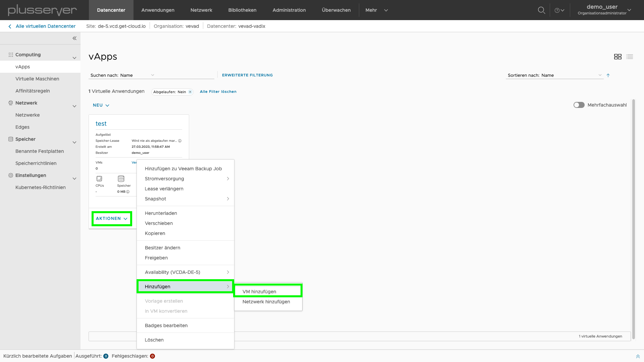Viewport: 644px width, 362px height.
Task: Click the list view icon
Action: [x=629, y=57]
